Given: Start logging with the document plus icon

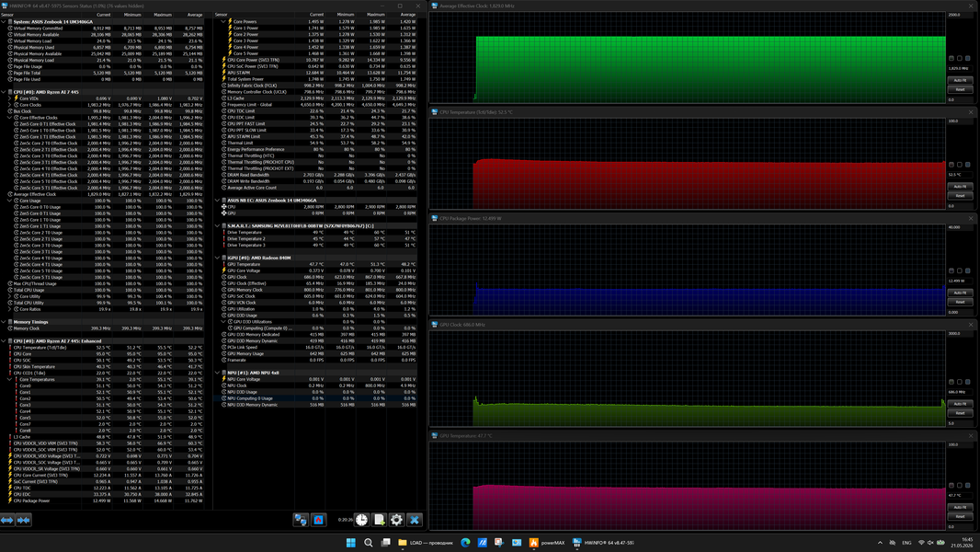Looking at the screenshot, I should point(380,520).
